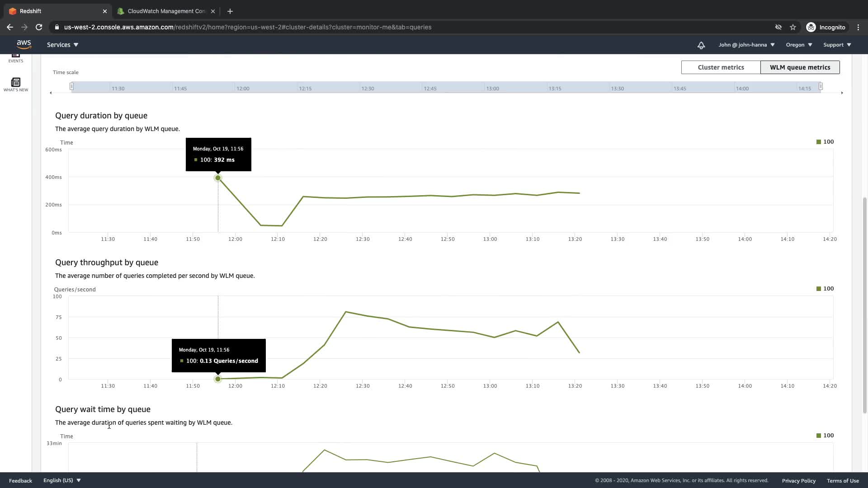
Task: Open Chrome three-dot menu
Action: pyautogui.click(x=858, y=27)
